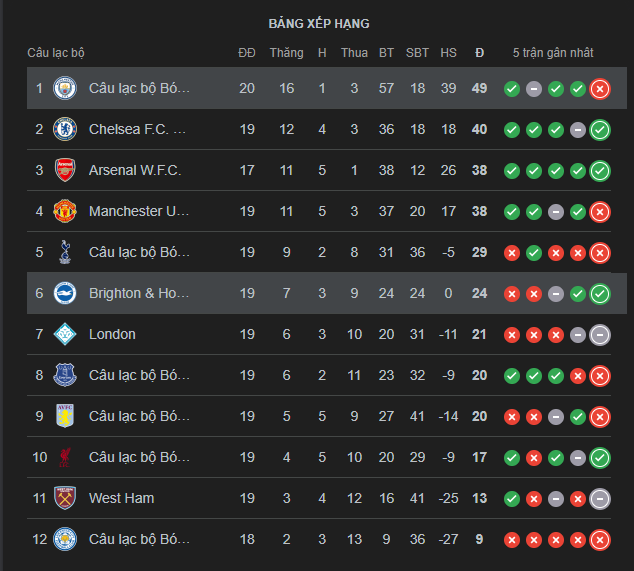Click the Chelsea F.C. club crest
The image size is (634, 571).
(x=65, y=129)
